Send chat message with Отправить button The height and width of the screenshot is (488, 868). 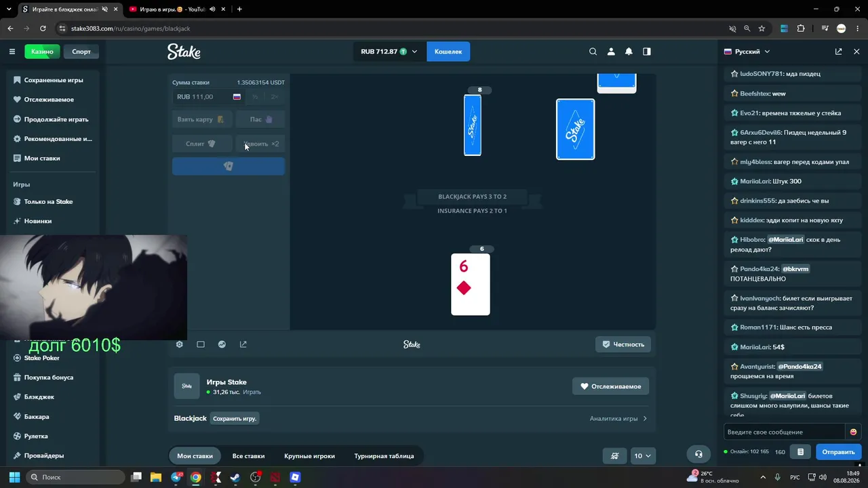838,452
